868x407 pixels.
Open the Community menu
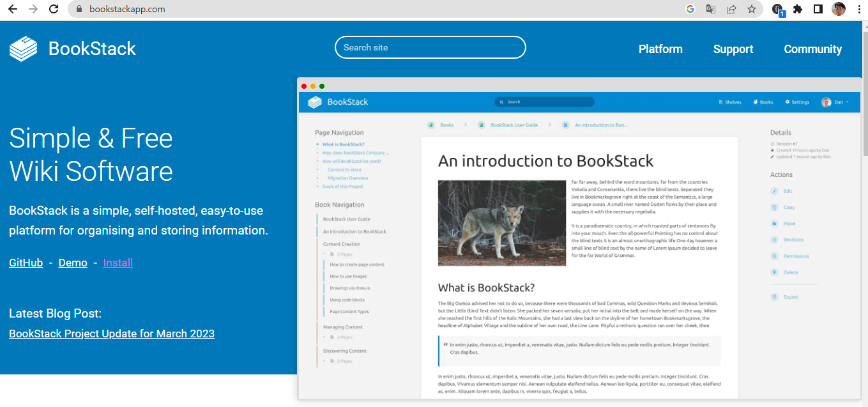pos(813,49)
